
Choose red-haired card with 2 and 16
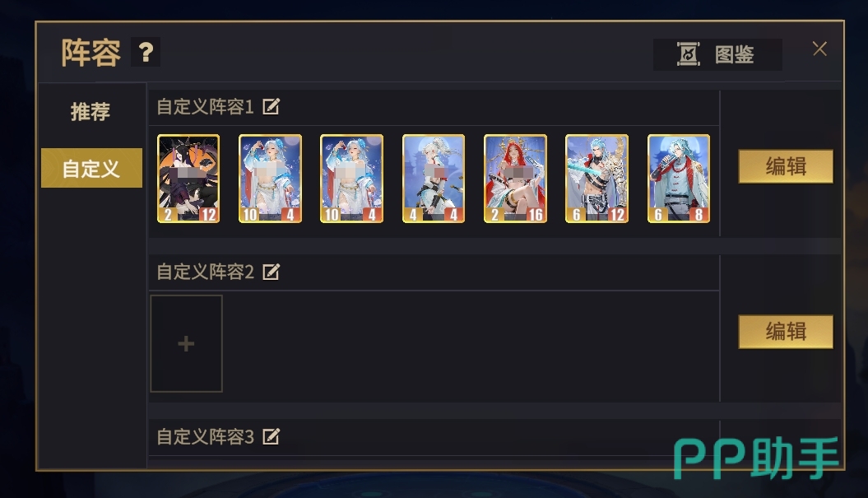[515, 179]
